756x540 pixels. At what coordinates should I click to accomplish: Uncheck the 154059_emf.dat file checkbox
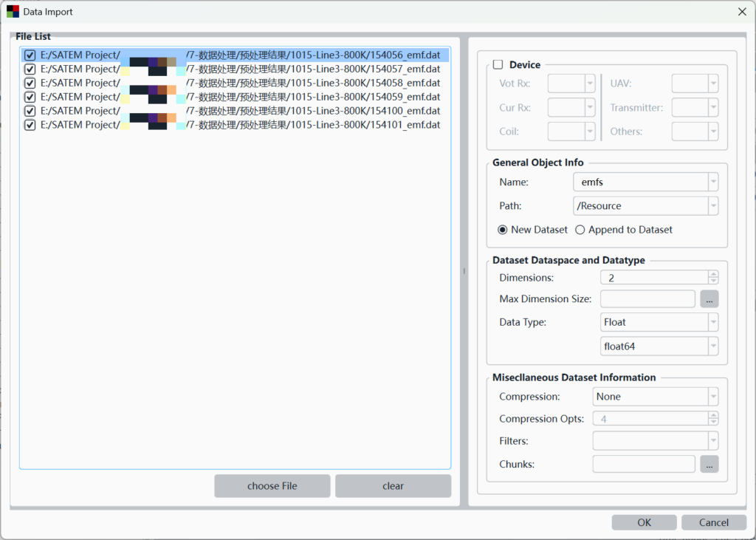point(30,97)
